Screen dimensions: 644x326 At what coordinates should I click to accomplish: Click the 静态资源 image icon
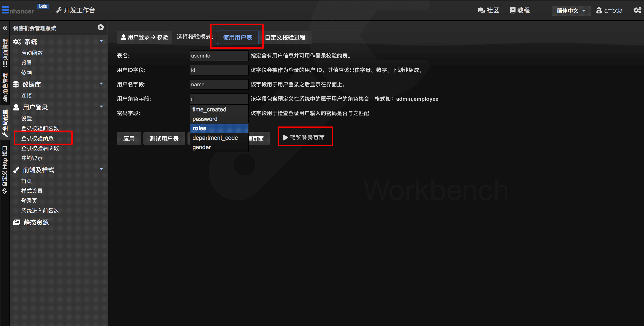(16, 222)
